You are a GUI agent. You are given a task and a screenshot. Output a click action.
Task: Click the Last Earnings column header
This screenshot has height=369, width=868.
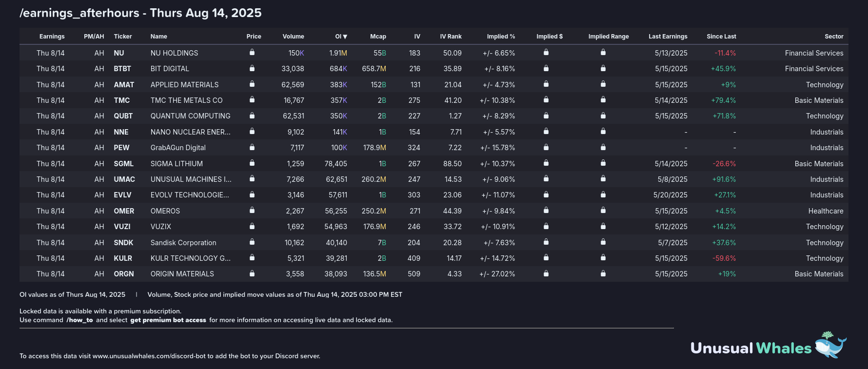click(668, 37)
